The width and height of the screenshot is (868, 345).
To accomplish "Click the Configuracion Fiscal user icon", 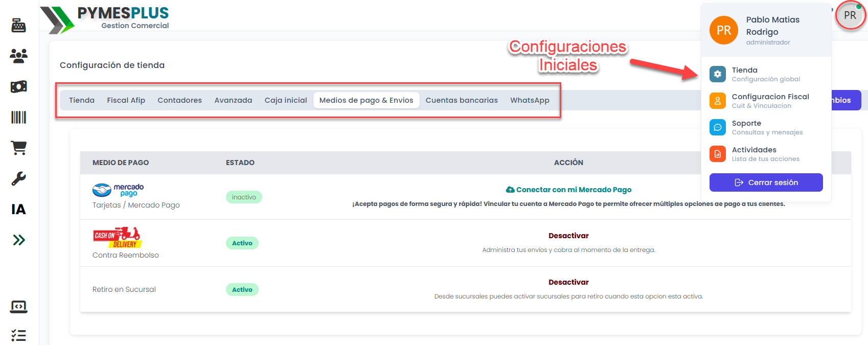I will (x=718, y=101).
